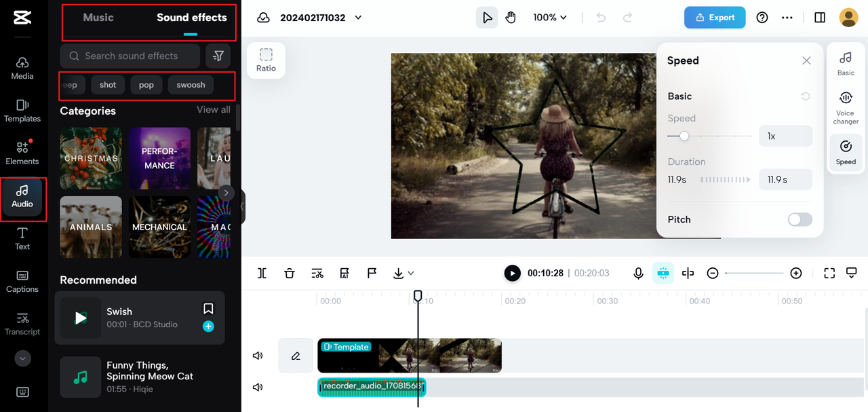Image resolution: width=868 pixels, height=412 pixels.
Task: Select the swoosh tag
Action: [x=191, y=85]
